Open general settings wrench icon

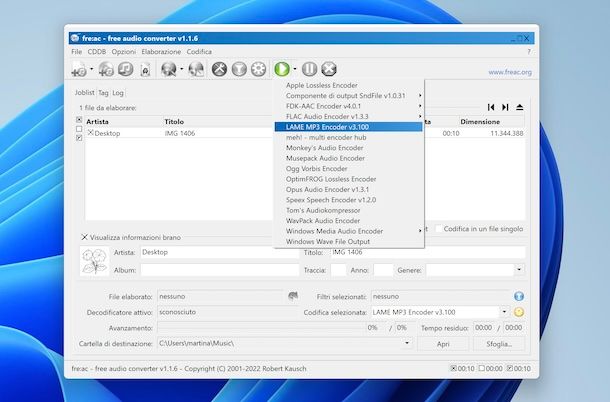pos(219,69)
